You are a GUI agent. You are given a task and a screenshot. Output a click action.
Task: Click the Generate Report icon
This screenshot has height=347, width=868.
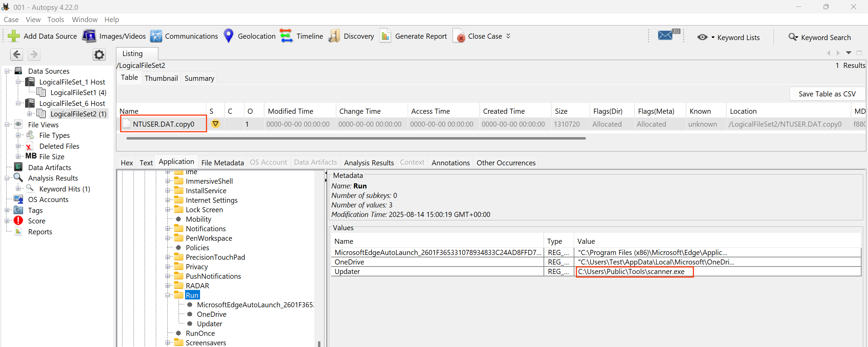[x=386, y=36]
